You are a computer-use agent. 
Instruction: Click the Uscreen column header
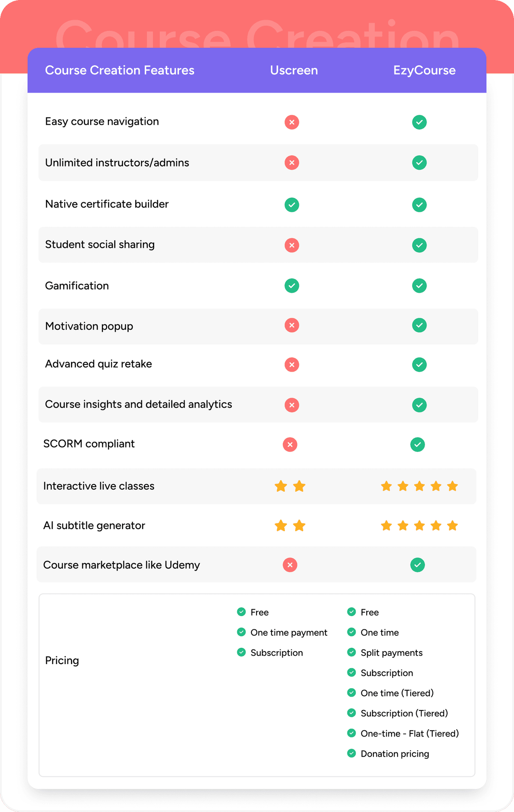[294, 70]
